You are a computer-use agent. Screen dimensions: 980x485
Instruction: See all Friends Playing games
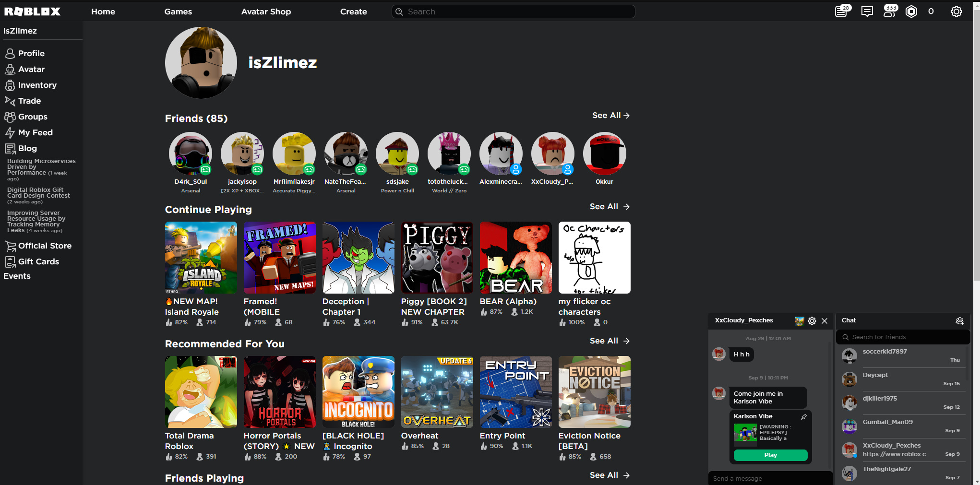610,475
